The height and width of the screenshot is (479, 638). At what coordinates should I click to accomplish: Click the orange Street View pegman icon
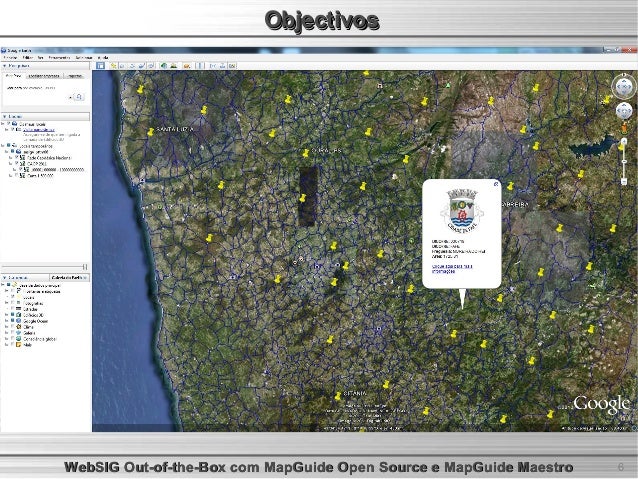coord(624,128)
